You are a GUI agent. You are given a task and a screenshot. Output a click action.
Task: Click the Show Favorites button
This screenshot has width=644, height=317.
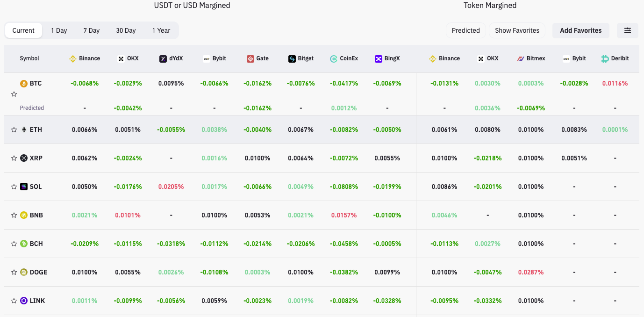pyautogui.click(x=517, y=30)
